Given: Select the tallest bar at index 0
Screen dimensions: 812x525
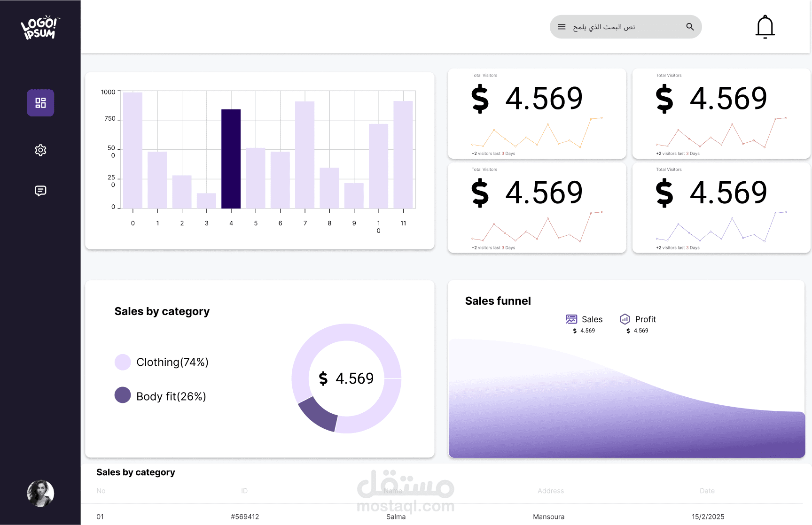Looking at the screenshot, I should point(133,150).
